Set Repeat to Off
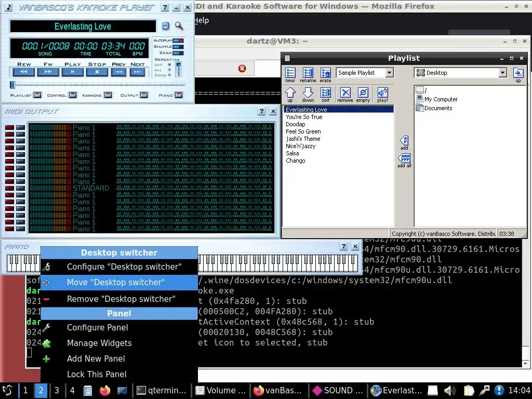The image size is (532, 399). (169, 65)
